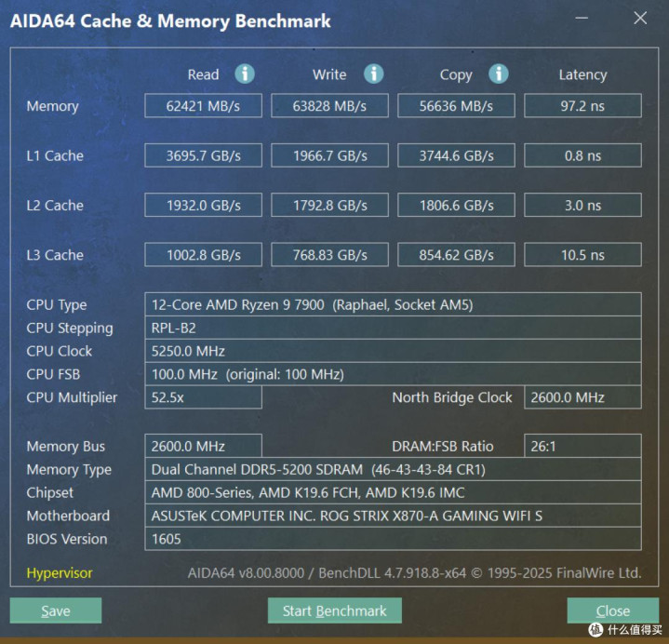
Task: Click the Chipset label
Action: pyautogui.click(x=49, y=493)
